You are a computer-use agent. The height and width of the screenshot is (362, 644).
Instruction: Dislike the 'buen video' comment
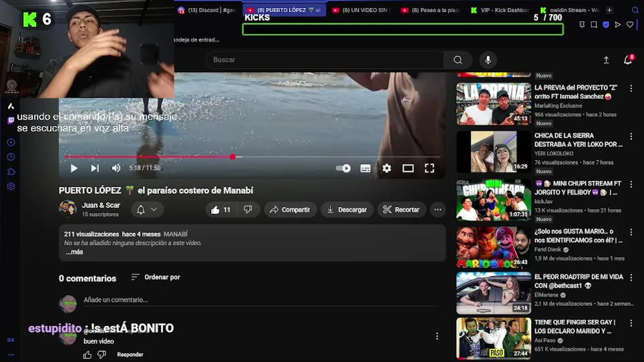[102, 354]
